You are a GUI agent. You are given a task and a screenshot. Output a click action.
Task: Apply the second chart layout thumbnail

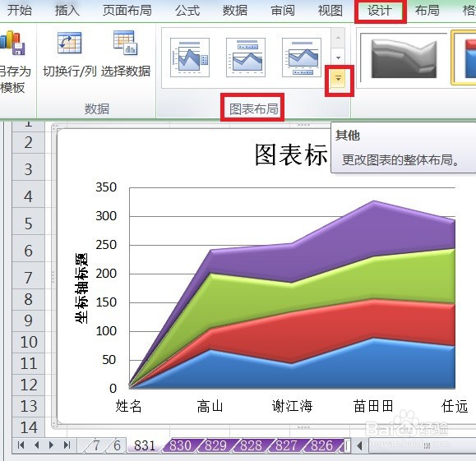pyautogui.click(x=246, y=58)
